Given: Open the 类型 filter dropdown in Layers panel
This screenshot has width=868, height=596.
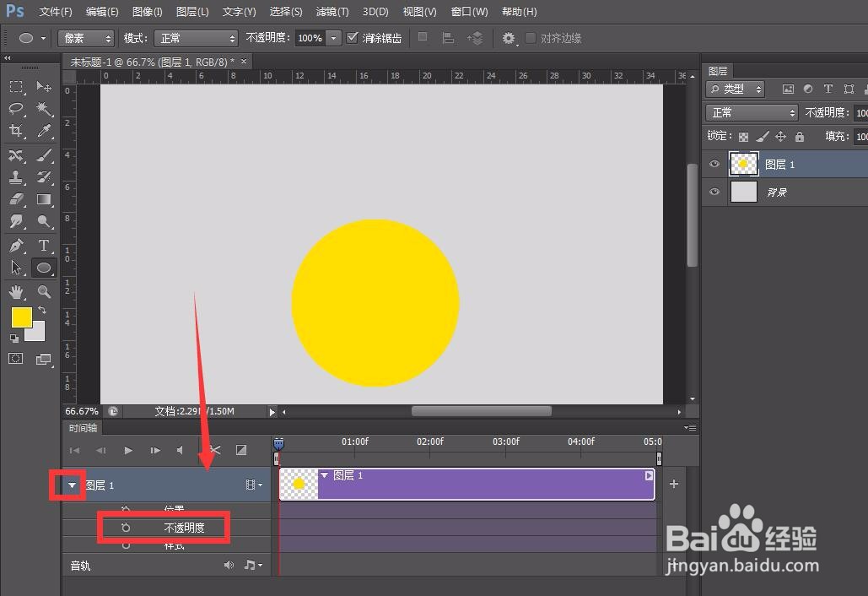Looking at the screenshot, I should tap(735, 88).
